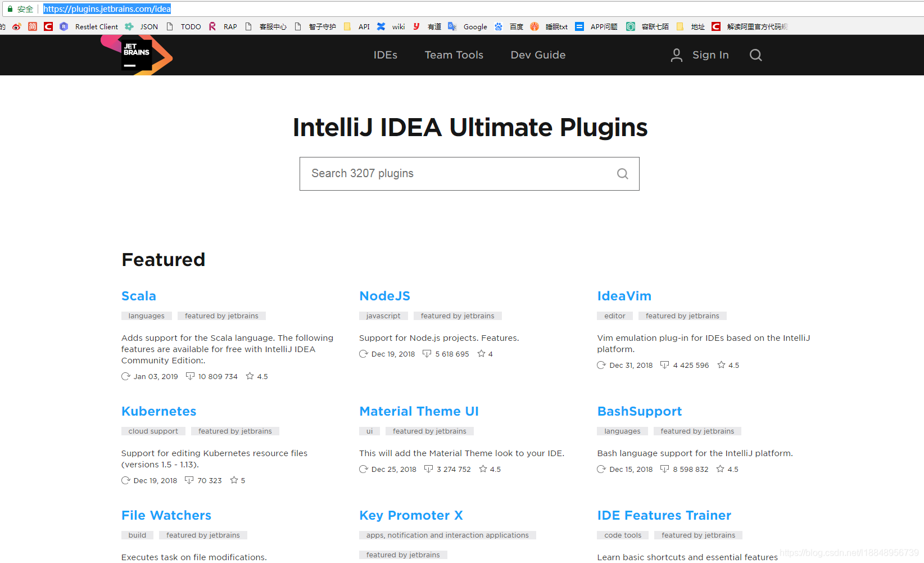Select featured by jetbrains tag under Material Theme UI
Viewport: 924px width, 563px height.
click(429, 431)
